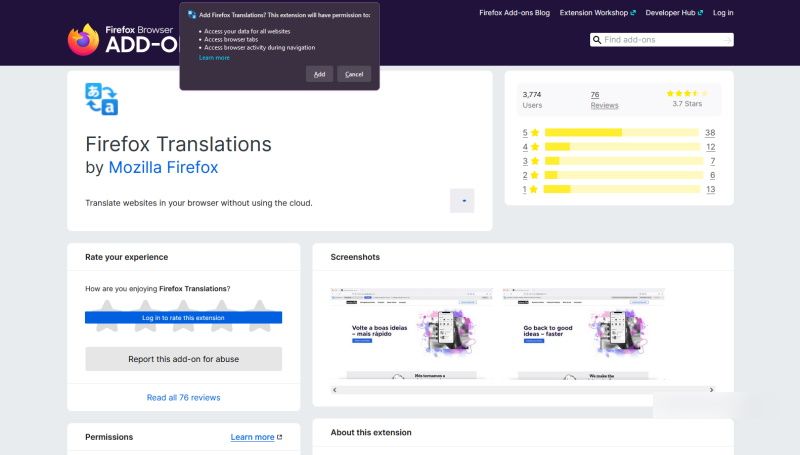Open the 76 Reviews link
The width and height of the screenshot is (800, 455).
604,100
